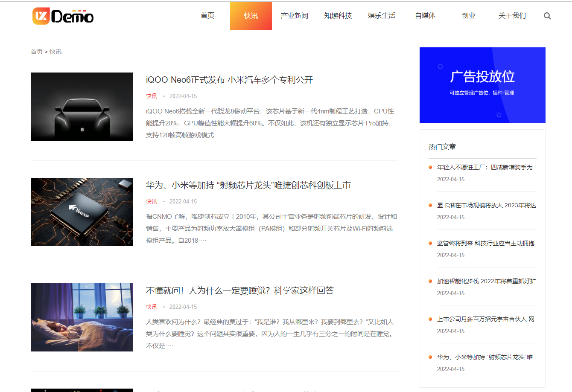Open 创业 menu item
572x392 pixels.
[x=469, y=16]
